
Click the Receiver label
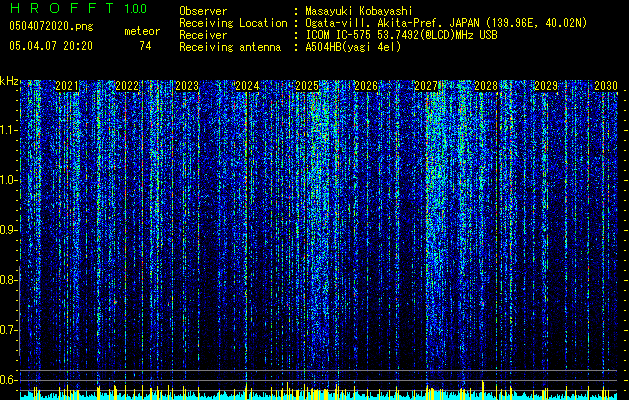(x=203, y=35)
